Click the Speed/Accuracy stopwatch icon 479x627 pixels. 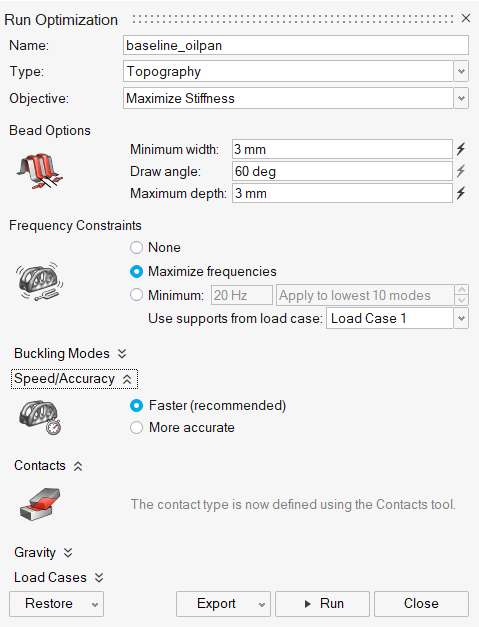pos(40,417)
